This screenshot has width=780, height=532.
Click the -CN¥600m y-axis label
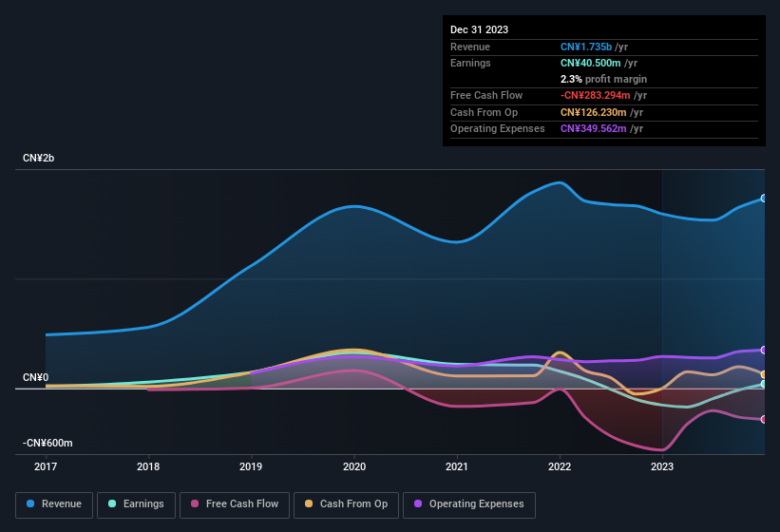point(48,443)
